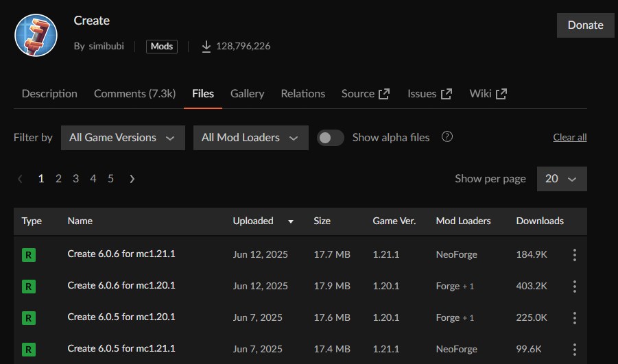Open the external Wiki link

click(488, 94)
